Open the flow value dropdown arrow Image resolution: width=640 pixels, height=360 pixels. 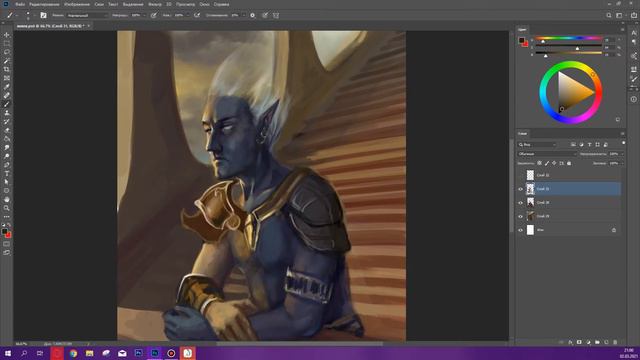click(187, 15)
